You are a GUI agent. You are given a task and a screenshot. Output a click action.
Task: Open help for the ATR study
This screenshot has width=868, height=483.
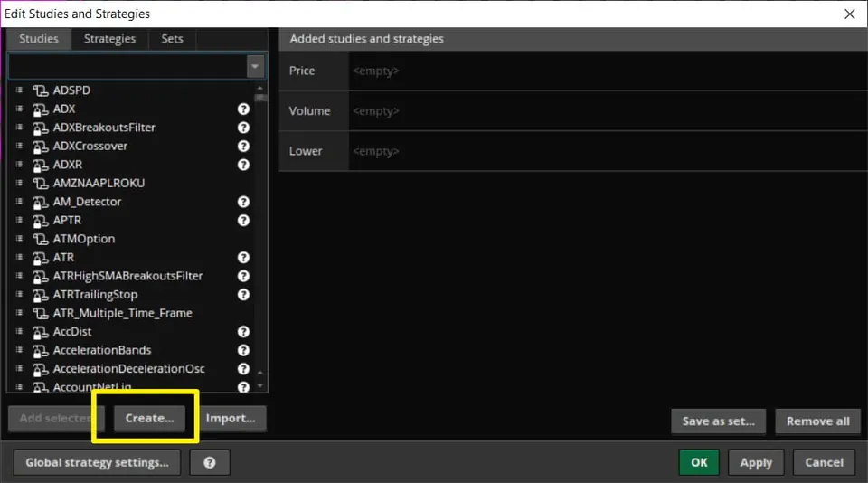[243, 258]
